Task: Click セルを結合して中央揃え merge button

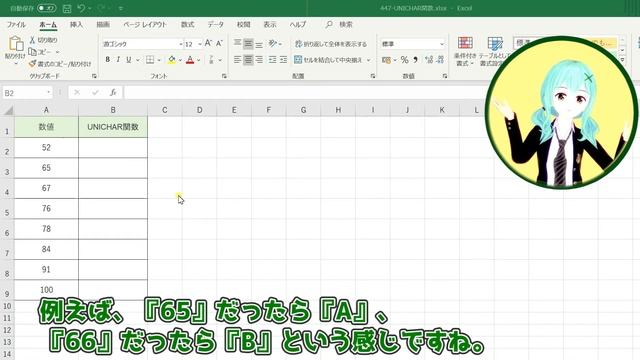Action: (x=328, y=60)
